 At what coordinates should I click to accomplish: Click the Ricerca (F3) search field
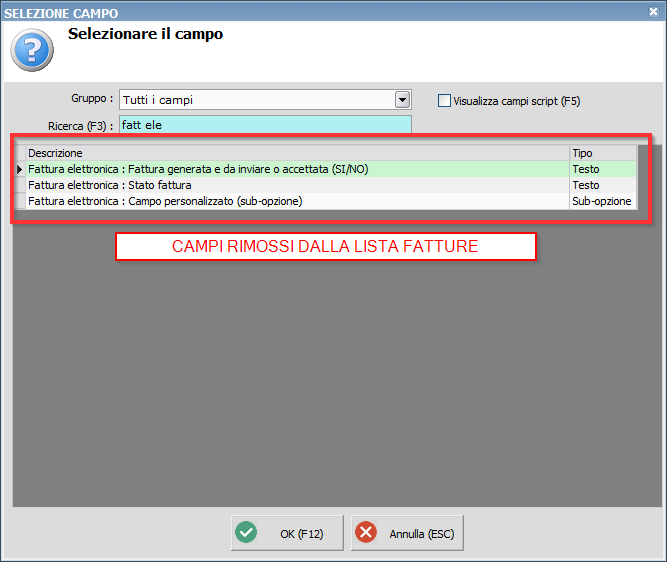[265, 125]
